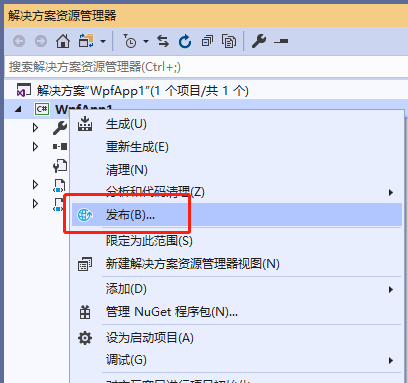Viewport: 408px width, 383px height.
Task: Collapse the WpfApp1 project node
Action: [18, 109]
